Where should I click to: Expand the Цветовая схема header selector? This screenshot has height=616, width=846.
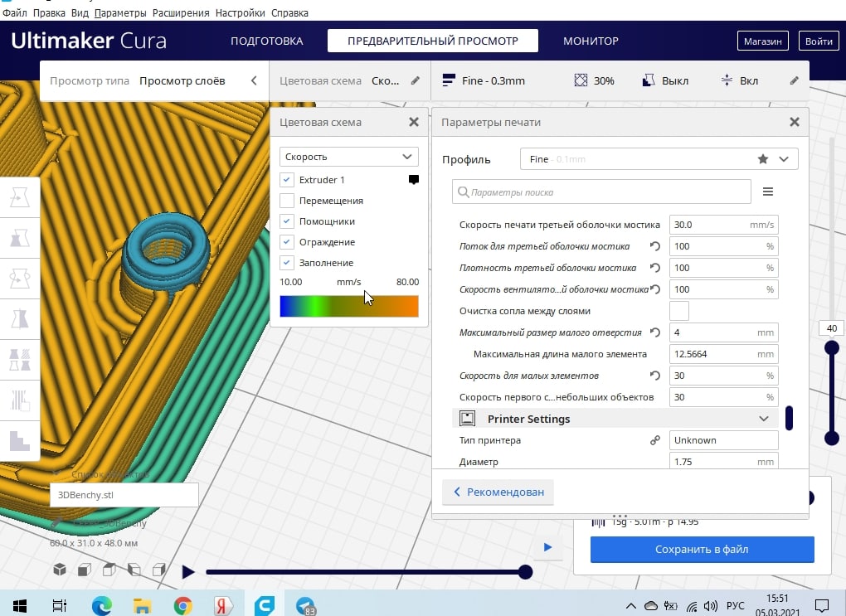350,80
